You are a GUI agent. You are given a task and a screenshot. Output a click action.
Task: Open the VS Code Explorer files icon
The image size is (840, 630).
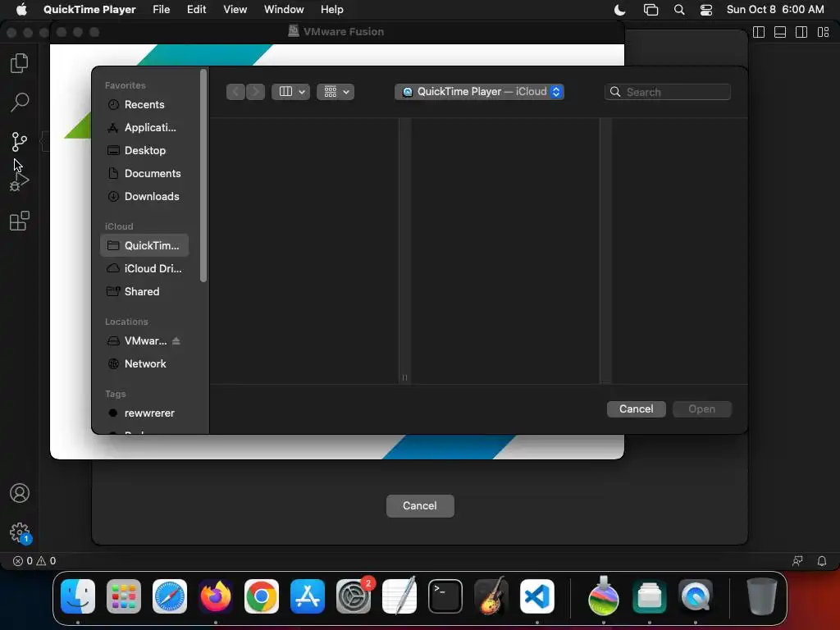coord(20,63)
